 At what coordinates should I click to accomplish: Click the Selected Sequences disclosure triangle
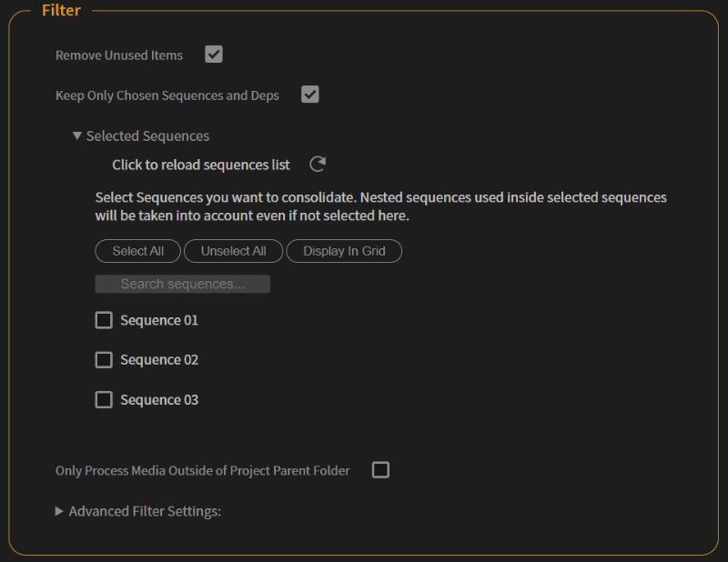tap(77, 135)
